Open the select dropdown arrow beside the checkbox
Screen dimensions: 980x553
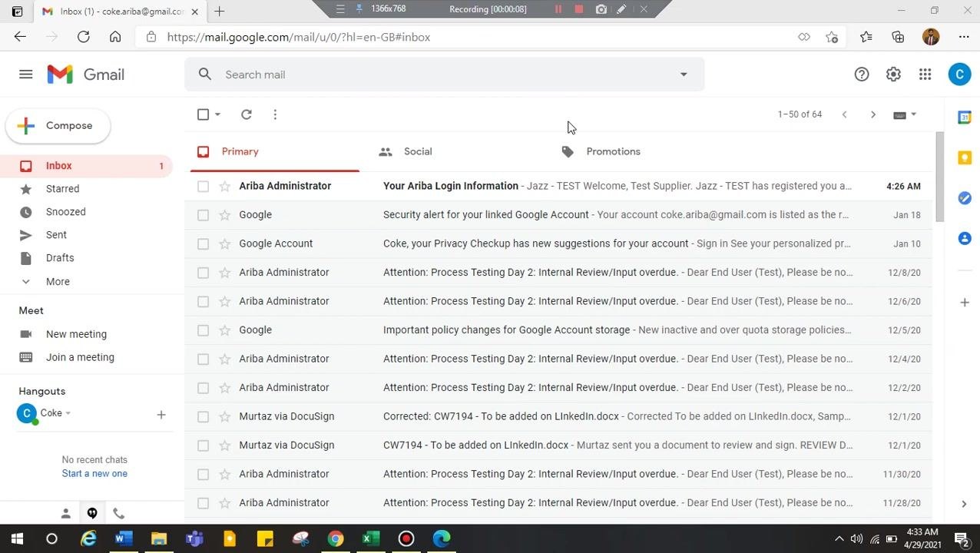(x=218, y=114)
